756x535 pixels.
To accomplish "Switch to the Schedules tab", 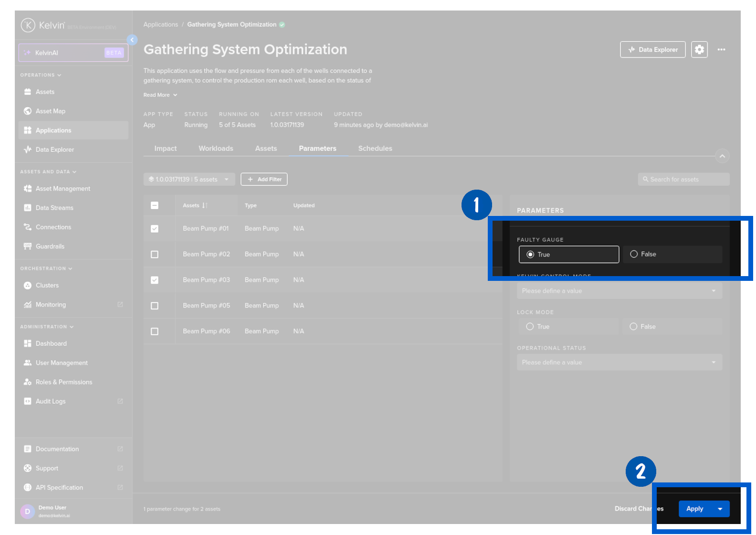I will (375, 149).
